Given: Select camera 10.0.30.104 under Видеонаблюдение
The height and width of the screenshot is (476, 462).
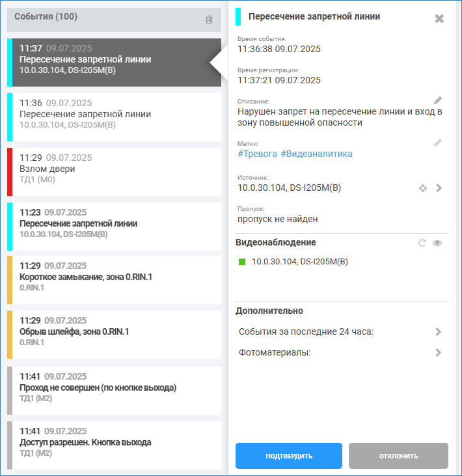Looking at the screenshot, I should click(300, 262).
